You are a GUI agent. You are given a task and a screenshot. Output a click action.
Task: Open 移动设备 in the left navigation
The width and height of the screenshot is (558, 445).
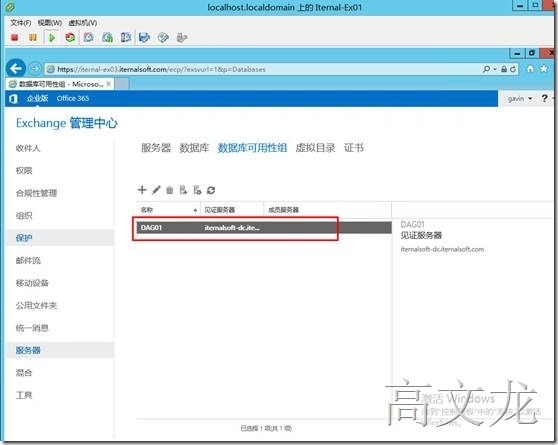point(32,283)
